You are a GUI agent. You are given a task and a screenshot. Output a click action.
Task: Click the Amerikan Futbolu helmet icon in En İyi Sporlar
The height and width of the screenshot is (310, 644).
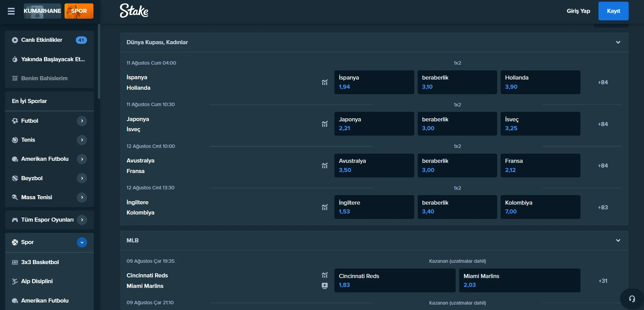15,159
